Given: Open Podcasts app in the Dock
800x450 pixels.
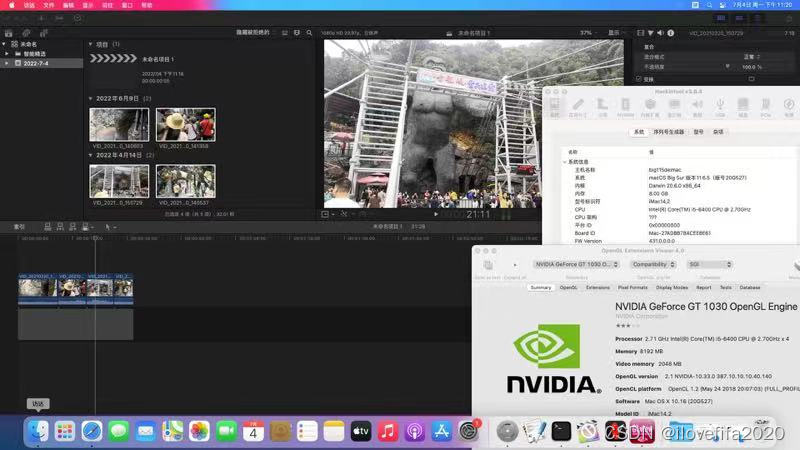Looking at the screenshot, I should tap(414, 432).
